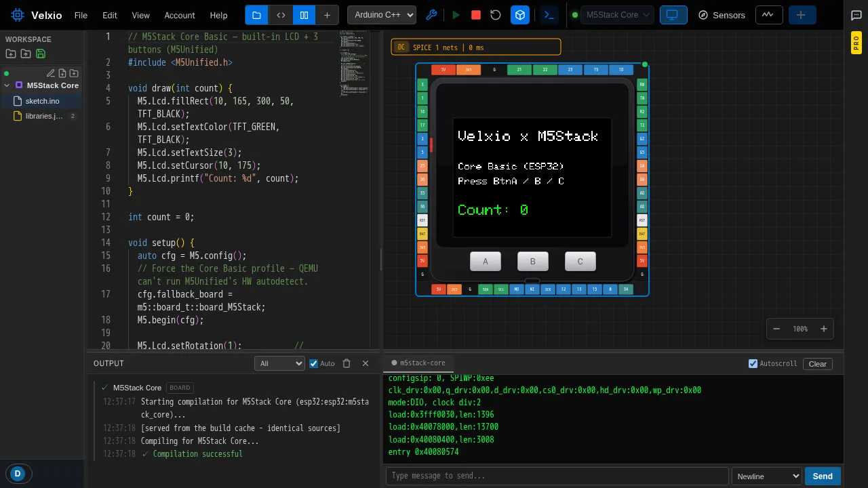Collapse the M5Stack Core tree node

(7, 85)
